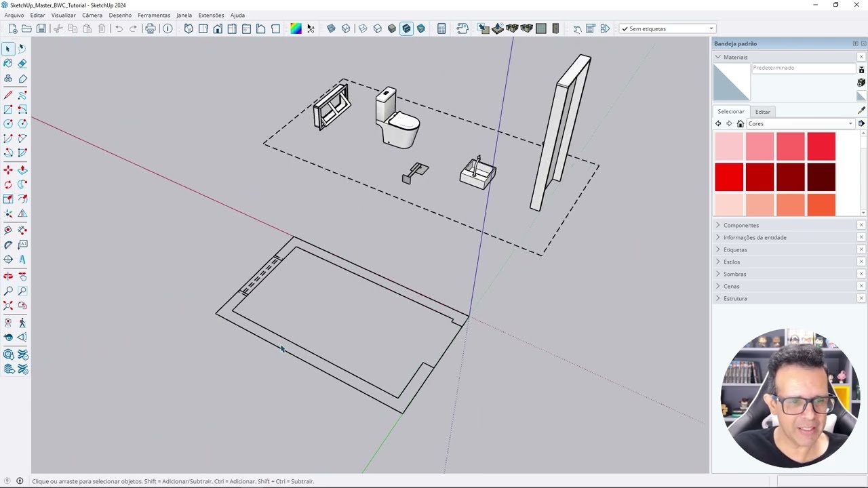Pick the lightest pink swatch in the first row
The height and width of the screenshot is (488, 868).
(729, 146)
